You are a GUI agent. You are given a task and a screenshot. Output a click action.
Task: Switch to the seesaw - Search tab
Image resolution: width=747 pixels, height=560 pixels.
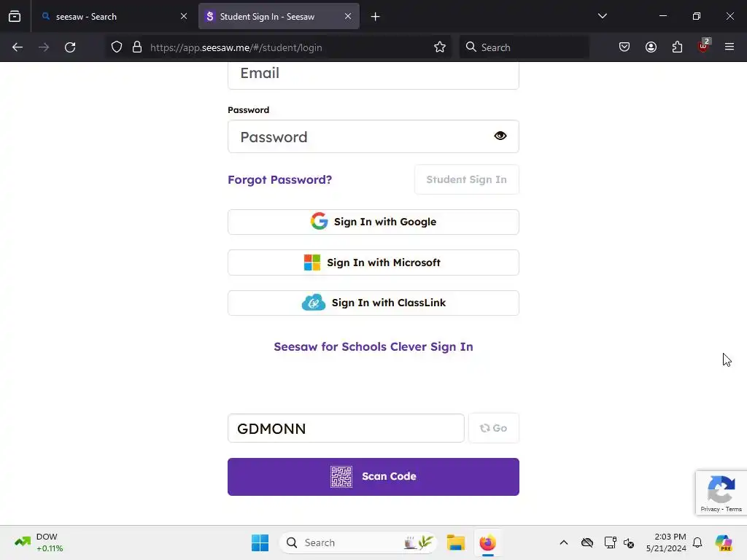(x=115, y=16)
